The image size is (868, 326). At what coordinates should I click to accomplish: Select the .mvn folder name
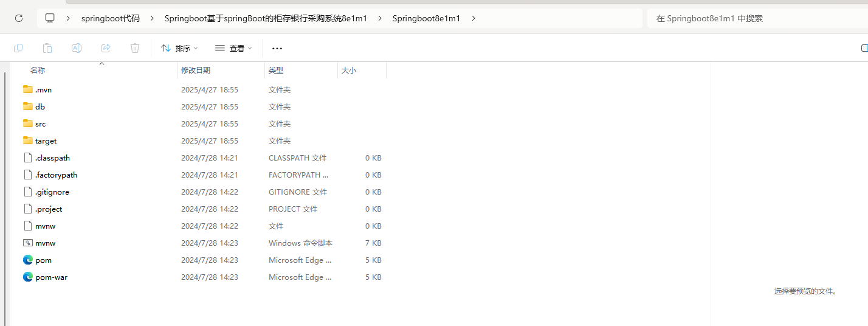point(43,89)
